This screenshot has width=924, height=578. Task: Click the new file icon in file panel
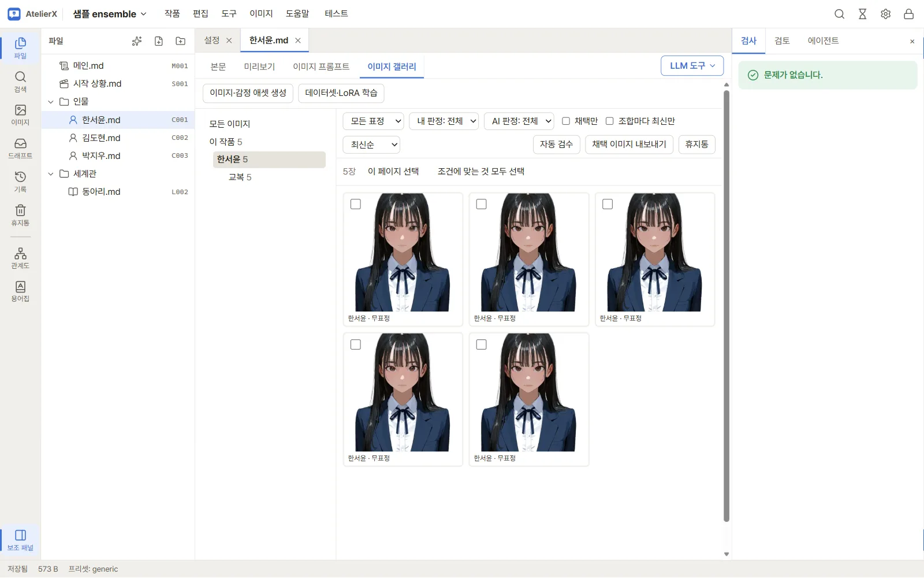click(x=159, y=41)
